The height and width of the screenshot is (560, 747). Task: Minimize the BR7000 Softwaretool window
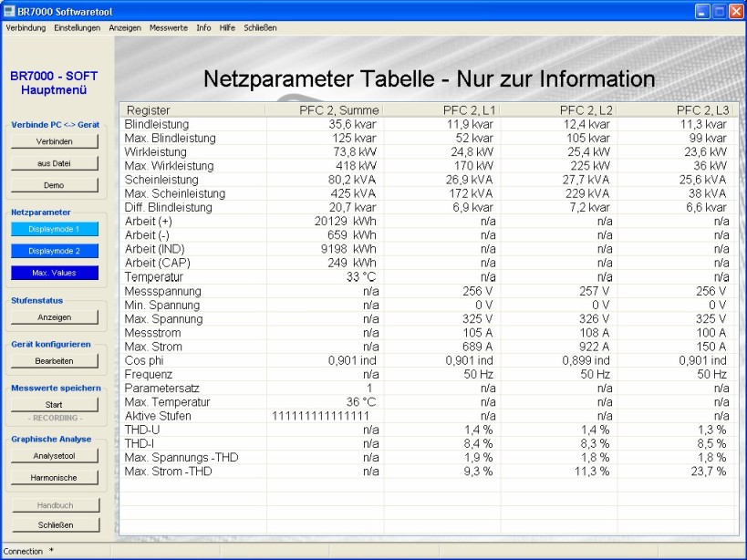702,12
